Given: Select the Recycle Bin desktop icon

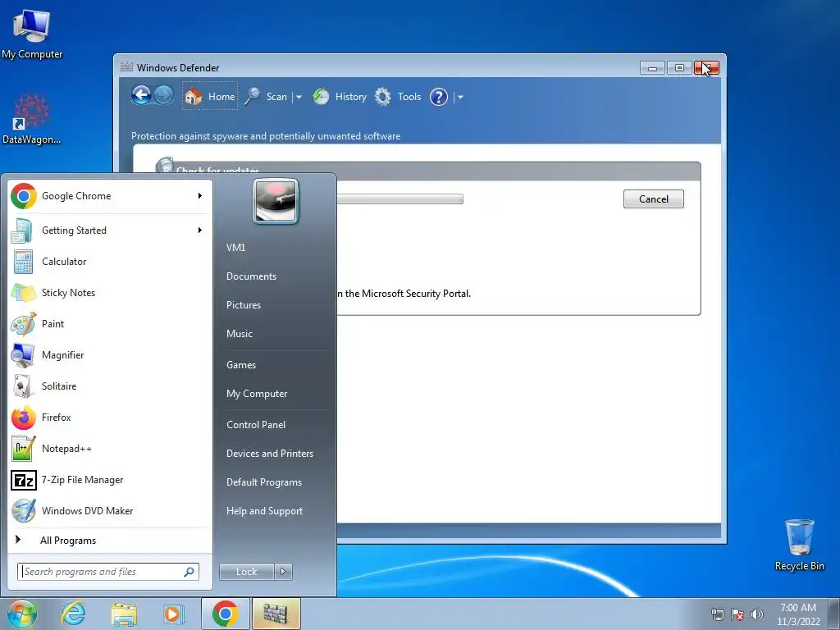Looking at the screenshot, I should (x=799, y=545).
